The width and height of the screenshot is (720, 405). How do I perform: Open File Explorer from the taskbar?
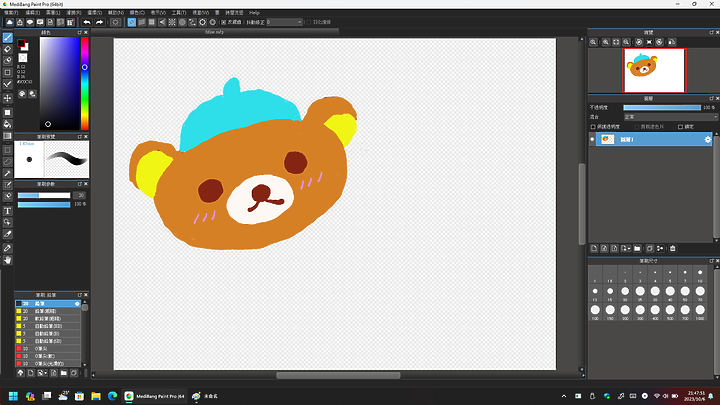[96, 396]
